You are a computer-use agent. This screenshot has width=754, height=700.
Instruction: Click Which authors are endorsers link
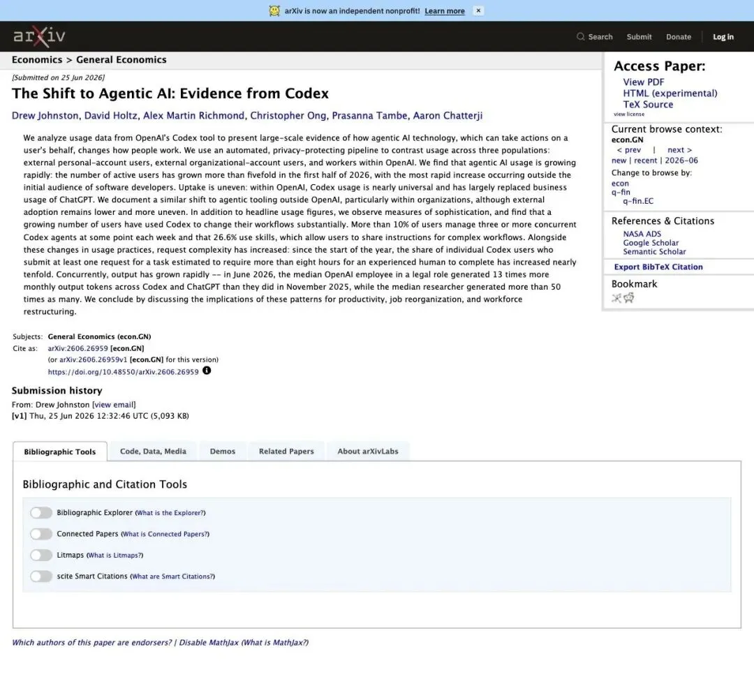coord(91,643)
